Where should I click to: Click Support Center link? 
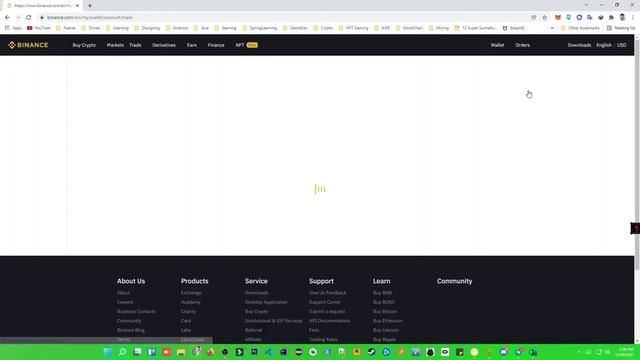pos(324,302)
